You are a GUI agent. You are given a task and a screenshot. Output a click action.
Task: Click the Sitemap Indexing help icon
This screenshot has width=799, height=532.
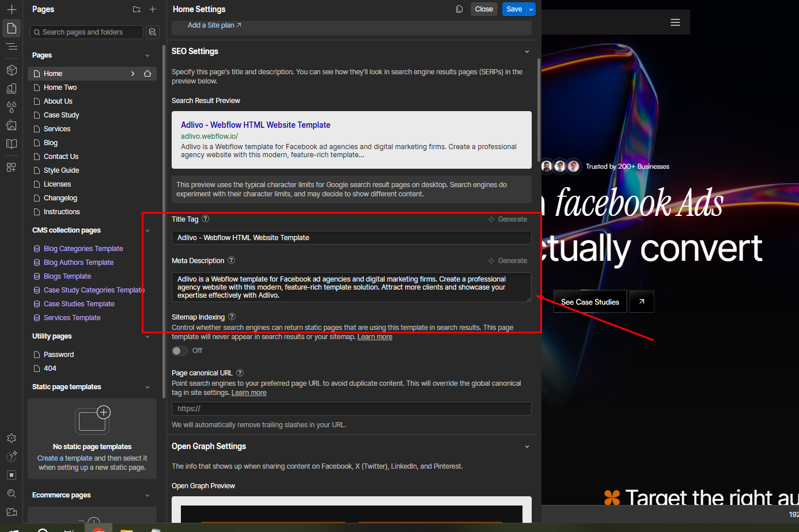[232, 317]
